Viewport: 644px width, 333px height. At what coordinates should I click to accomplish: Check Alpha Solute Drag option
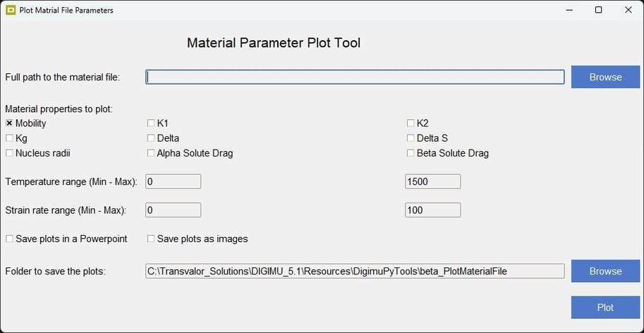(151, 153)
